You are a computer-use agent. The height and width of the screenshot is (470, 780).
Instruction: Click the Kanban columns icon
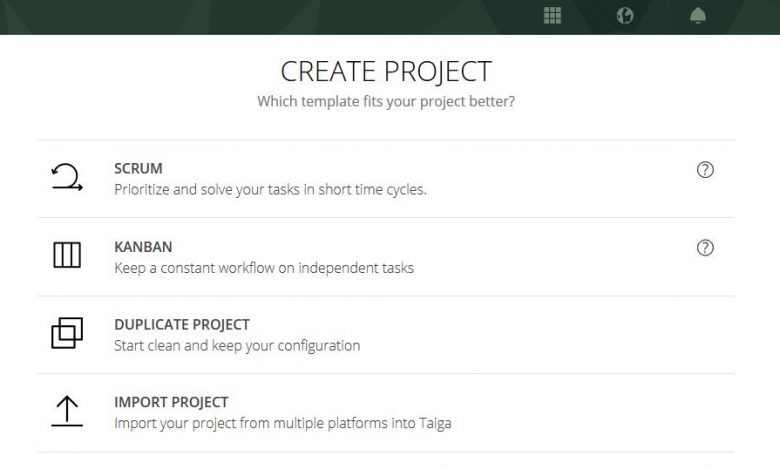(67, 255)
